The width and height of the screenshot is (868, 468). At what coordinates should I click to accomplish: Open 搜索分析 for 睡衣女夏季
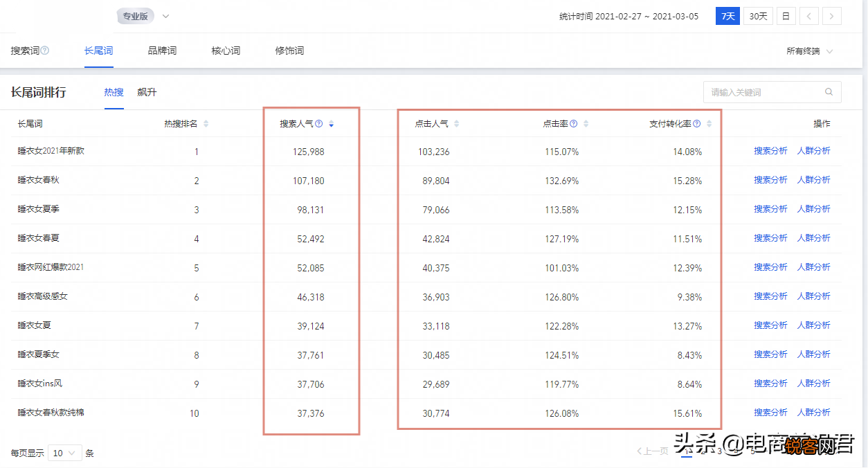pos(770,209)
